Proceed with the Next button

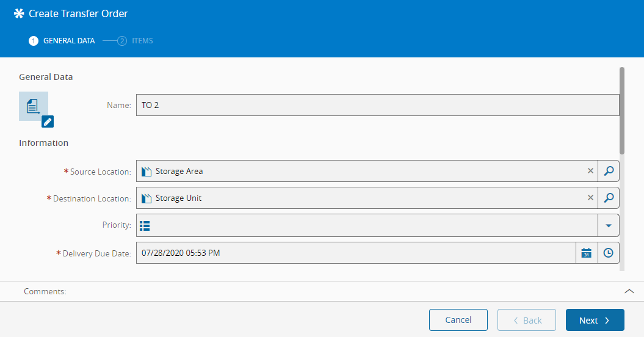(x=595, y=320)
